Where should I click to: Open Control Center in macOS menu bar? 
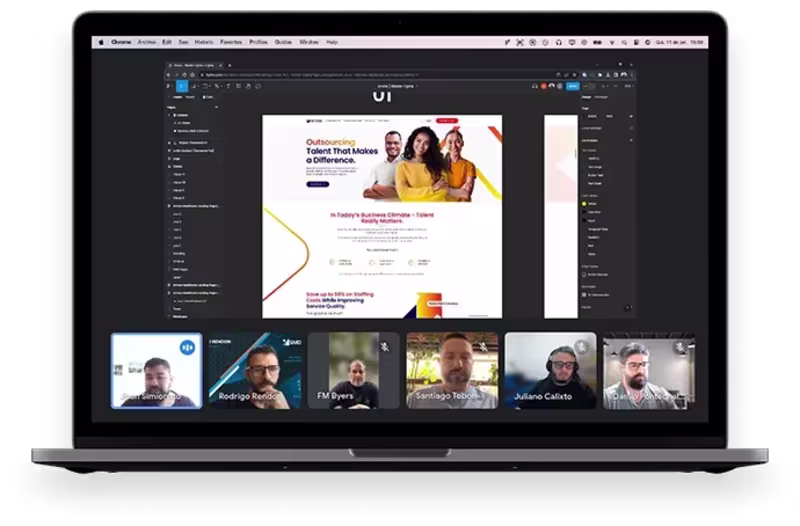(x=636, y=42)
